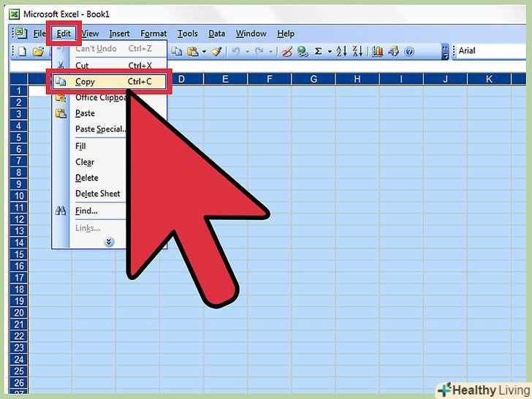Select row 26 header
Viewport: 532px width, 399px height.
tap(19, 383)
